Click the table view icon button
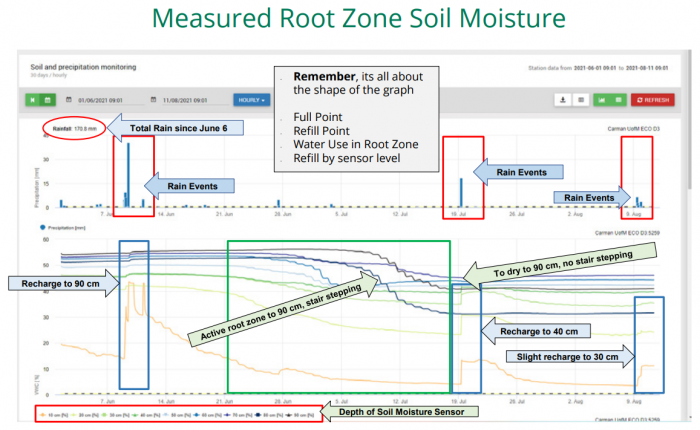The height and width of the screenshot is (430, 700). click(580, 100)
